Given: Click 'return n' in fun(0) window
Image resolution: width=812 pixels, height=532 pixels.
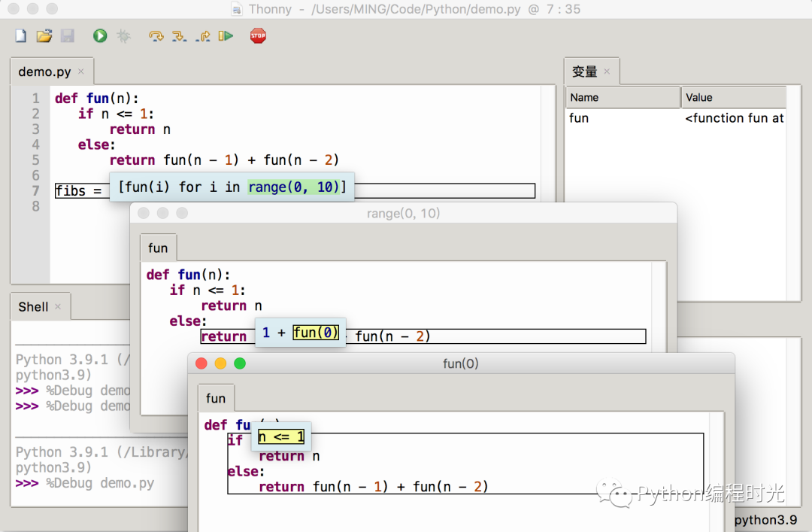Looking at the screenshot, I should 289,456.
